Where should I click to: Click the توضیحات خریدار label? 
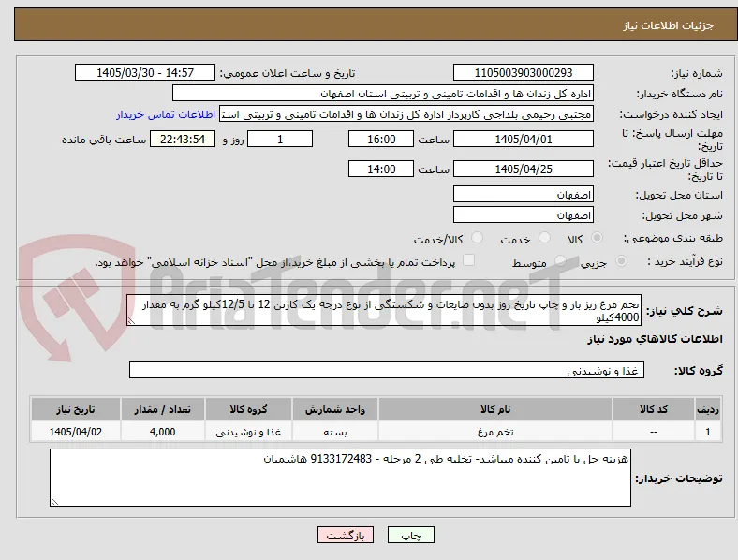tap(679, 479)
